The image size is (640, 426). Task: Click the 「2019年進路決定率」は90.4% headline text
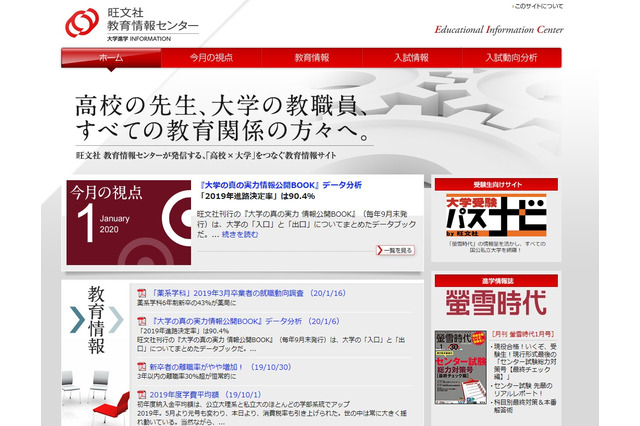[x=258, y=196]
